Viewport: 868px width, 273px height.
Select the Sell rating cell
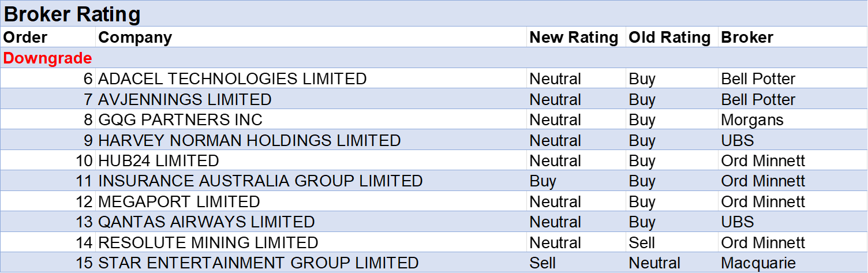542,264
